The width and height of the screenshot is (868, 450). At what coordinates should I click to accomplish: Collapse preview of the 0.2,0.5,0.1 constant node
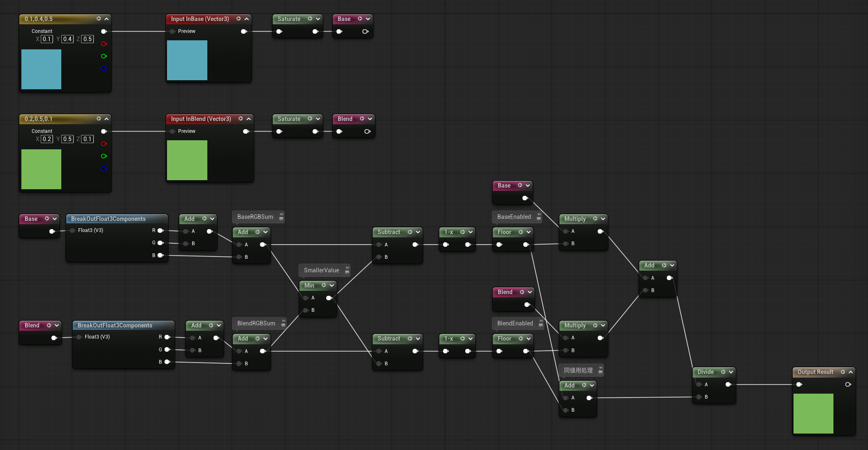coord(107,119)
